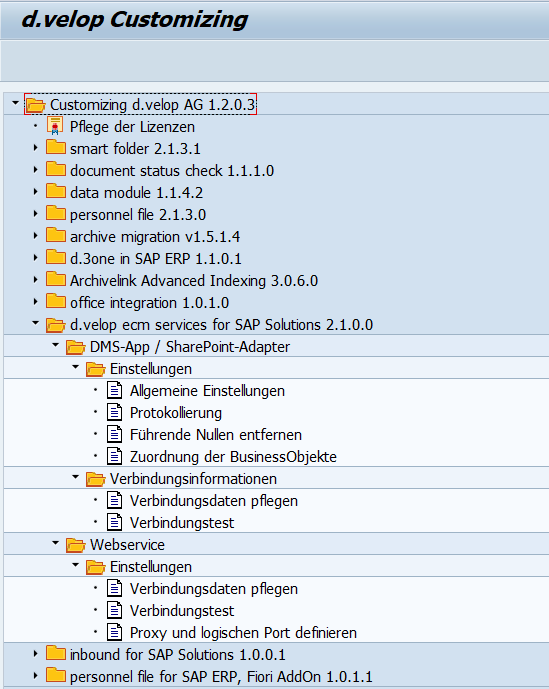Collapse the d.velop ecm services for SAP Solutions node

point(36,323)
